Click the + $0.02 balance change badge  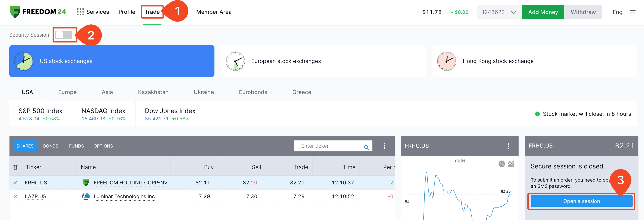459,12
